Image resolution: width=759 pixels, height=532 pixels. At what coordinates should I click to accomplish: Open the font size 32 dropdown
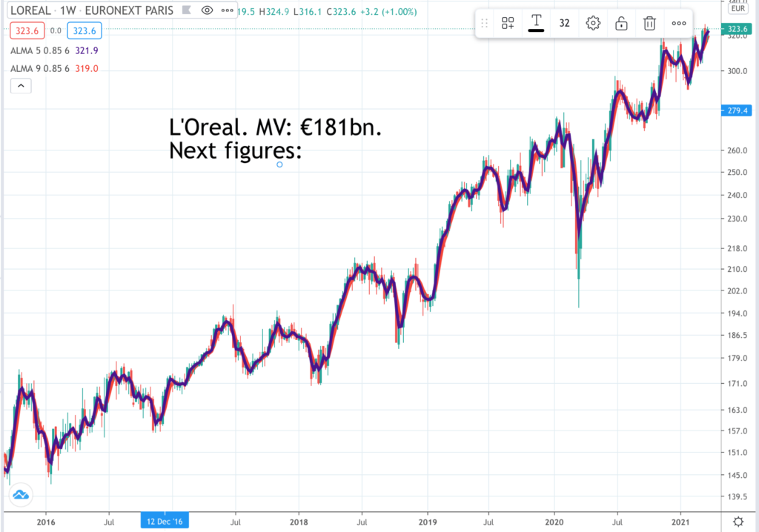click(x=564, y=23)
